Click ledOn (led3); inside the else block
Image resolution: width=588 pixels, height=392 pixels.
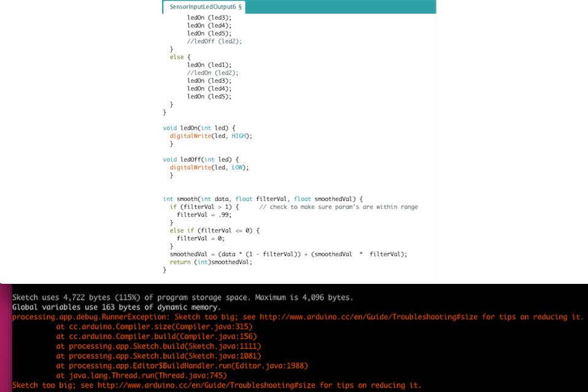(209, 80)
